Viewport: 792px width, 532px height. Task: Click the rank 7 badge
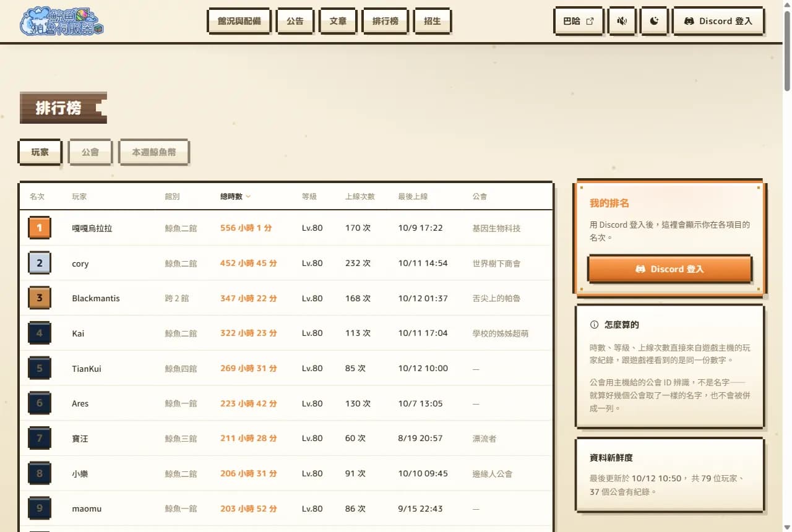coord(40,438)
